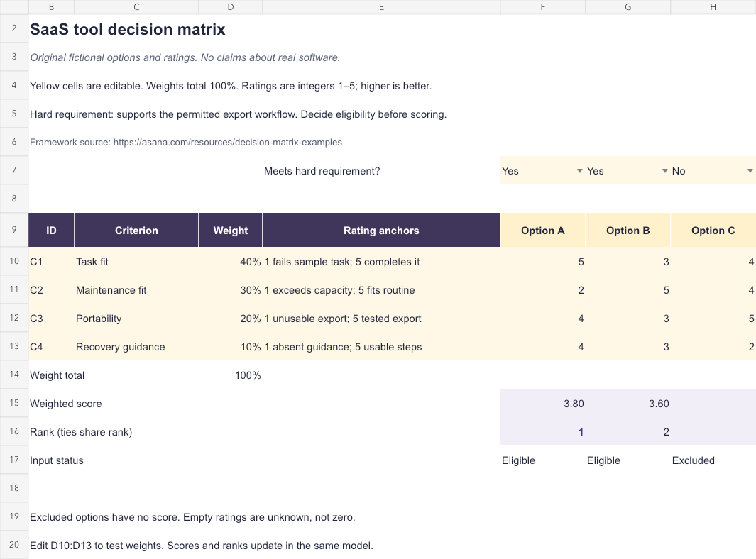Click the 'Weighted score' label
Image resolution: width=756 pixels, height=559 pixels.
pyautogui.click(x=66, y=404)
